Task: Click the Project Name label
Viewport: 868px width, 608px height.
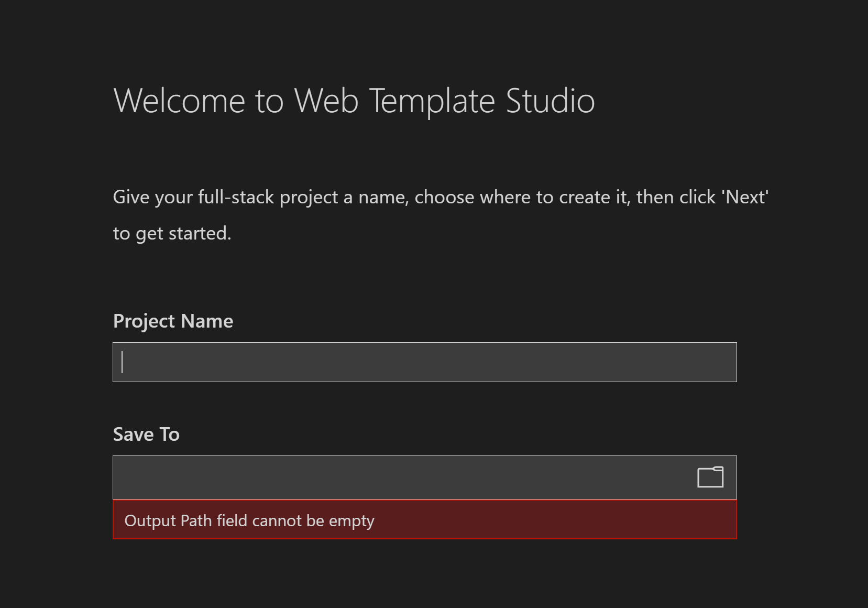Action: [x=173, y=321]
